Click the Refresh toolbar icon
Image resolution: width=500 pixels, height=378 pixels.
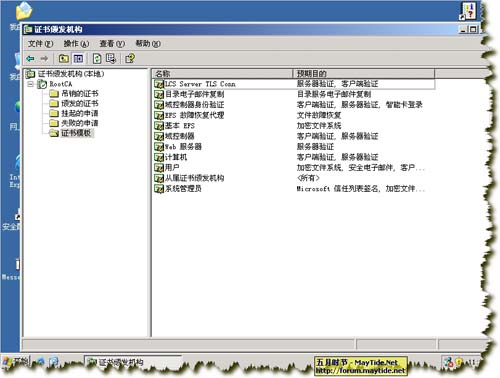(x=97, y=59)
